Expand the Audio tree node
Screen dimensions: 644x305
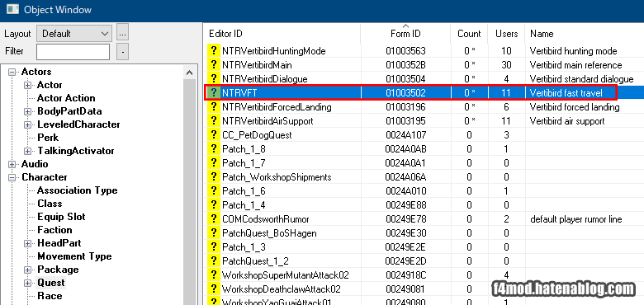tap(12, 164)
